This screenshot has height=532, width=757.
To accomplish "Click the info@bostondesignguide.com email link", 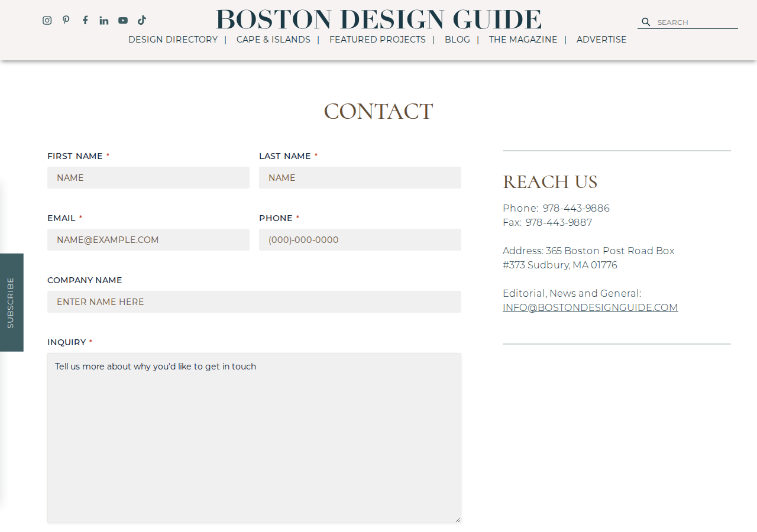I will coord(590,307).
